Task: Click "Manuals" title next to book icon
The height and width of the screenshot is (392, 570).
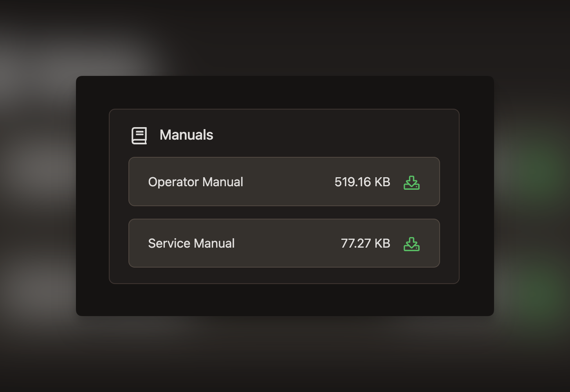Action: (x=186, y=135)
